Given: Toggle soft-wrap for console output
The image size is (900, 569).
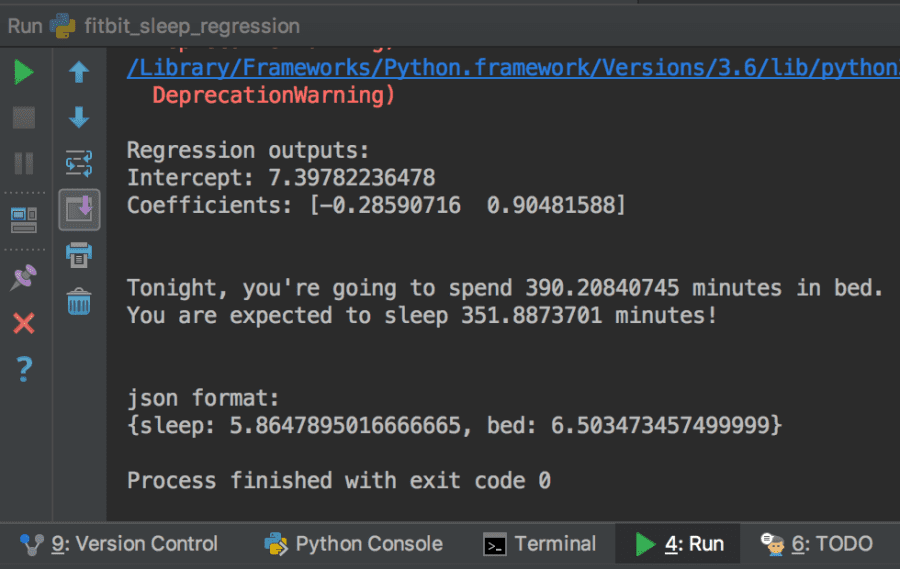Looking at the screenshot, I should (79, 163).
